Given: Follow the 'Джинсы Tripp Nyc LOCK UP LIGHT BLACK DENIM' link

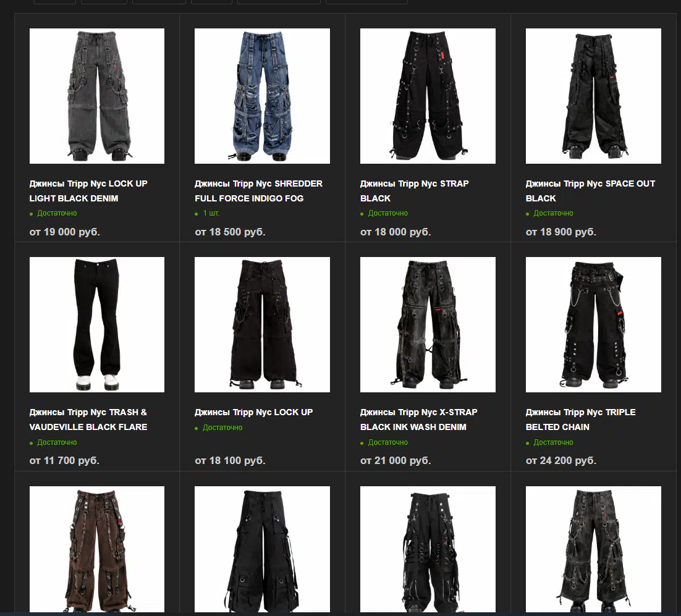Looking at the screenshot, I should coord(88,191).
